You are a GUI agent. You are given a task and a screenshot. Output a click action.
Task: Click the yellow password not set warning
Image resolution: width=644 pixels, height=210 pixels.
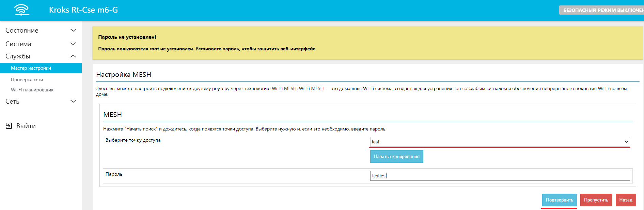click(x=367, y=43)
